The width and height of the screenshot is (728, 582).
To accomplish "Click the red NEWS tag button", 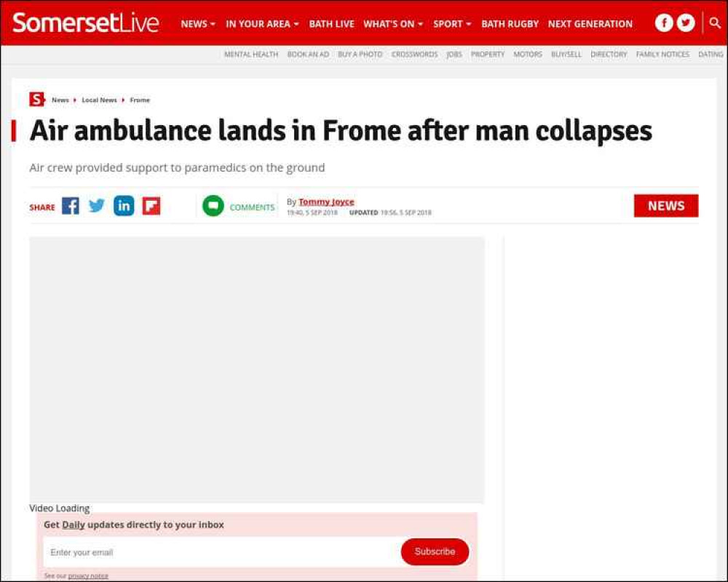I will (x=666, y=206).
